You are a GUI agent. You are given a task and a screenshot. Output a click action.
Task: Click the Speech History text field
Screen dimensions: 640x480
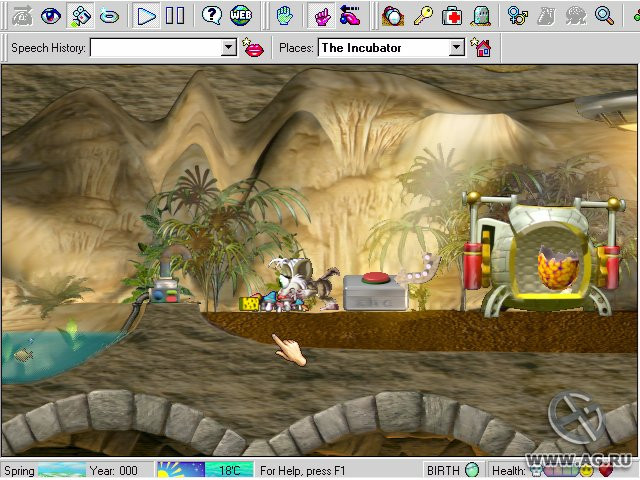click(x=156, y=48)
